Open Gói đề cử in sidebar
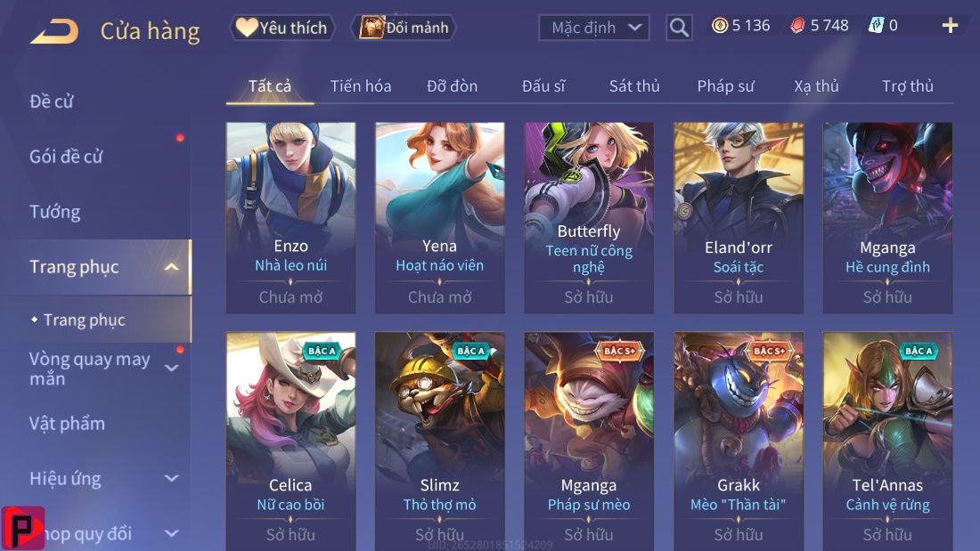 [66, 156]
